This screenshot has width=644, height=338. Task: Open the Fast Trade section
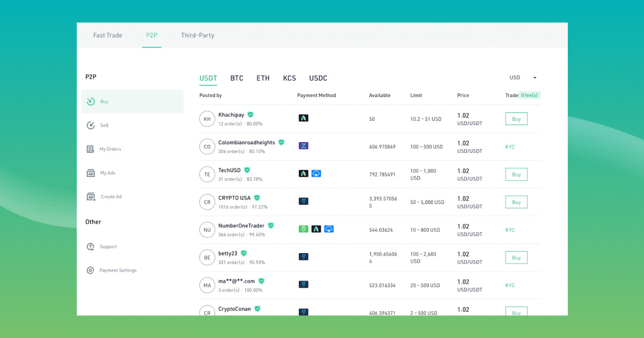pos(107,35)
